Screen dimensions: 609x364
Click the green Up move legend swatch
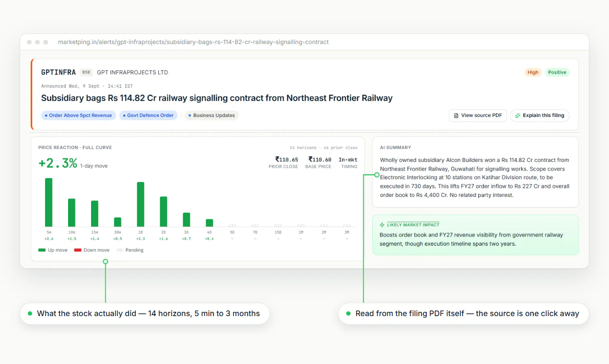pyautogui.click(x=42, y=250)
